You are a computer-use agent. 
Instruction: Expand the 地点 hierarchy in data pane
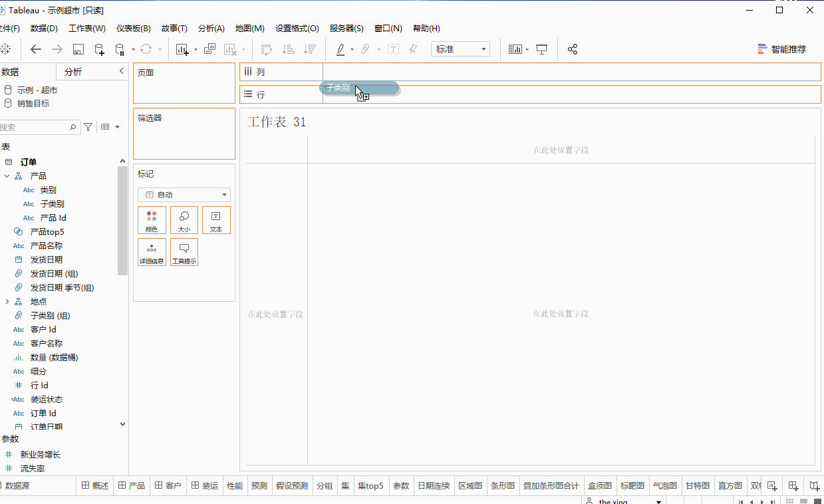[7, 301]
